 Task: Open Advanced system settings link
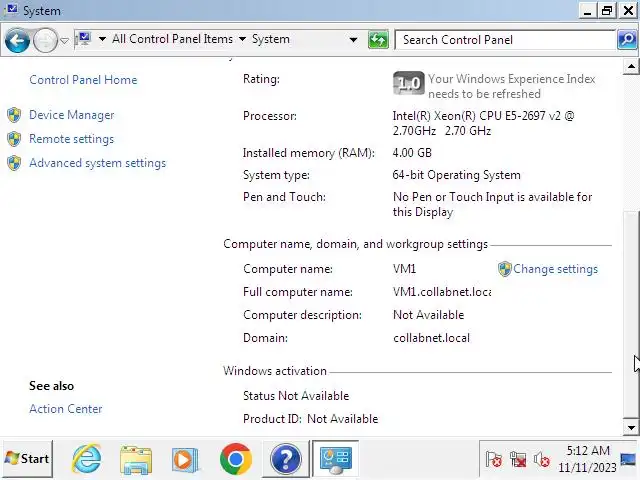tap(98, 163)
